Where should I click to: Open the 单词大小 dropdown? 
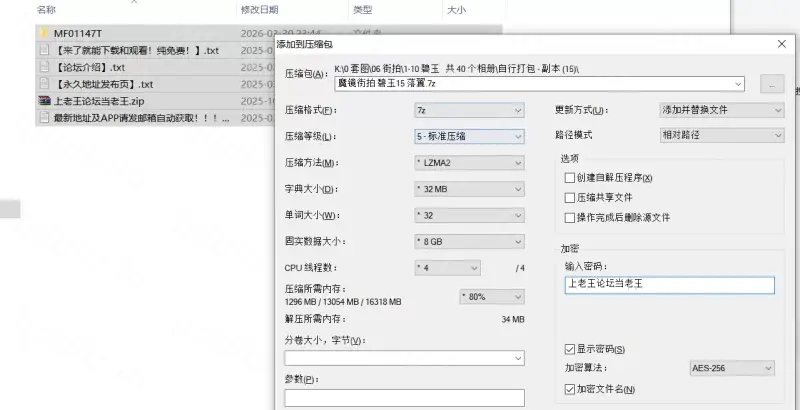[x=469, y=216]
